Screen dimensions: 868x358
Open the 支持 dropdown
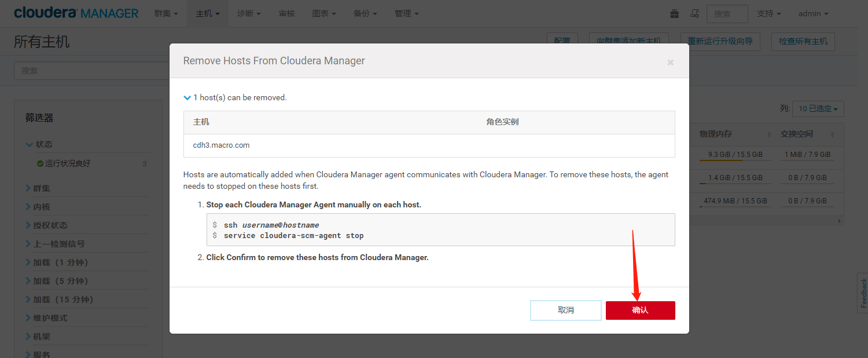pyautogui.click(x=769, y=13)
